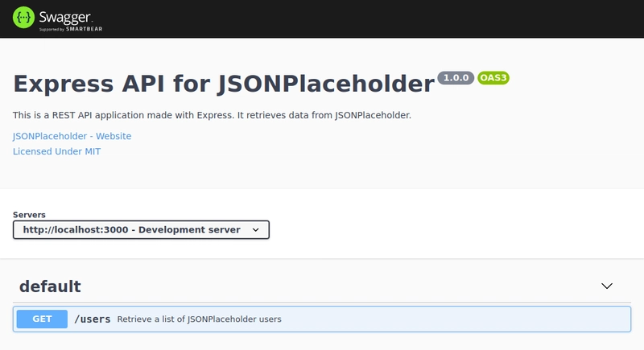This screenshot has width=644, height=350.
Task: Click the Express API for JSONPlaceholder title
Action: coord(224,84)
